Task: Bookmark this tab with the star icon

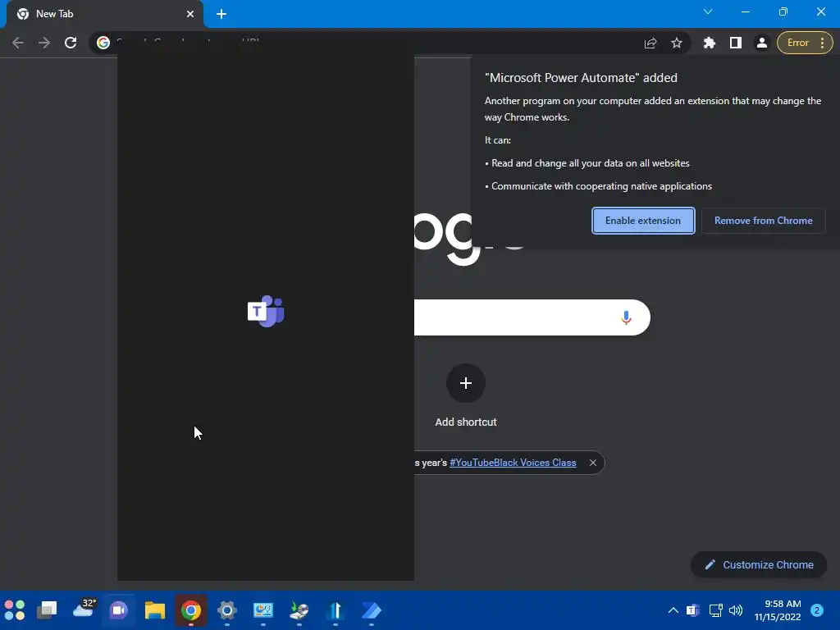Action: (677, 43)
